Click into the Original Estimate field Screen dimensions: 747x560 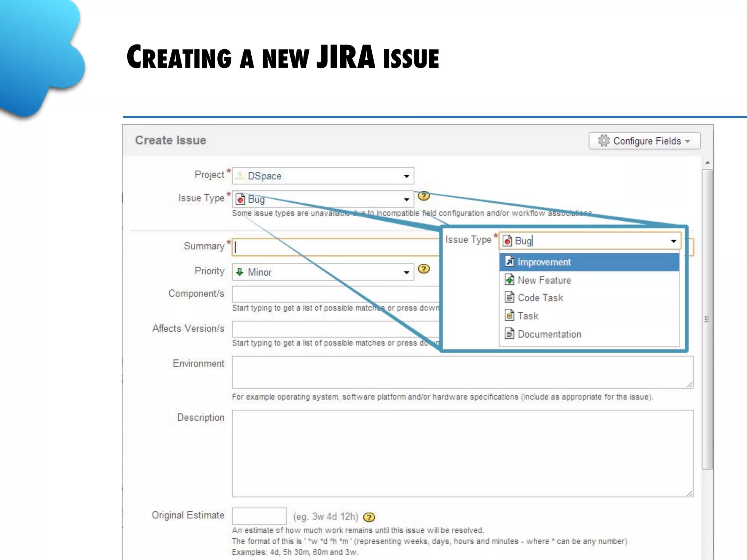tap(259, 516)
